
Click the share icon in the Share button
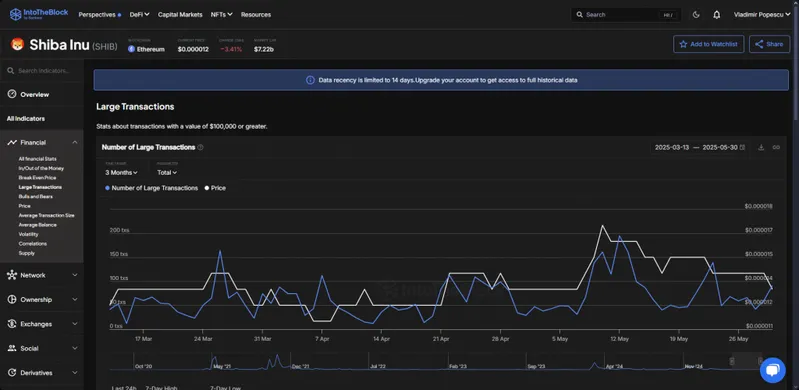point(759,44)
